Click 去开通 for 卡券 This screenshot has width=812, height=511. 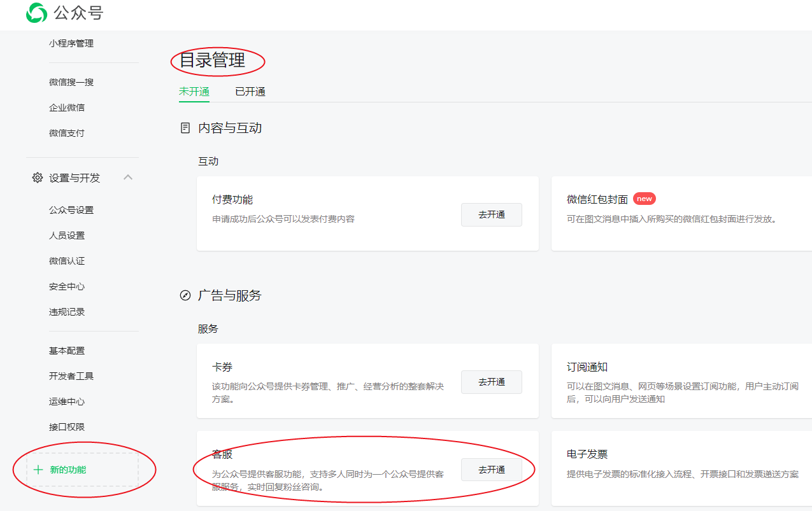(x=492, y=382)
